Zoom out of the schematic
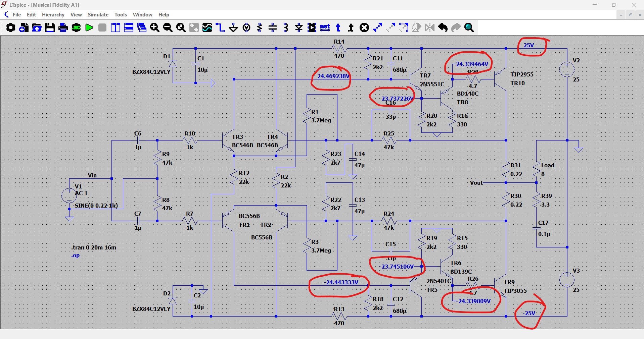644x339 pixels. (x=168, y=27)
